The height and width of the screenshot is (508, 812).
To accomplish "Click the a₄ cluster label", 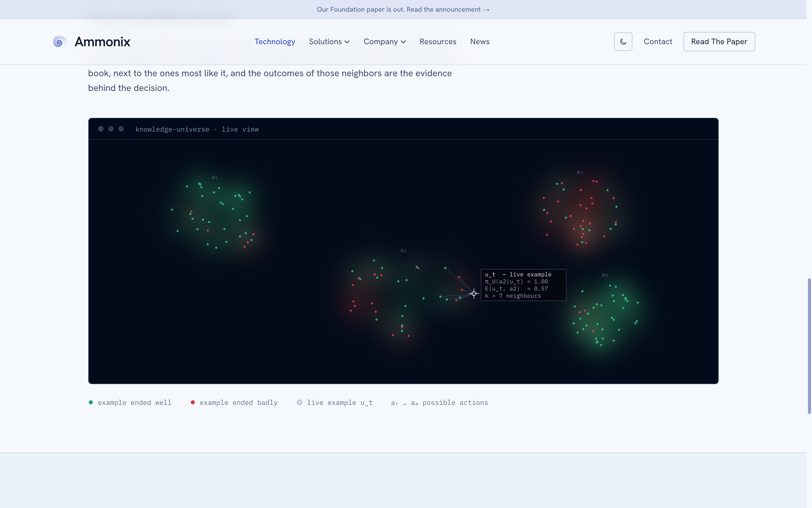I will [x=605, y=275].
